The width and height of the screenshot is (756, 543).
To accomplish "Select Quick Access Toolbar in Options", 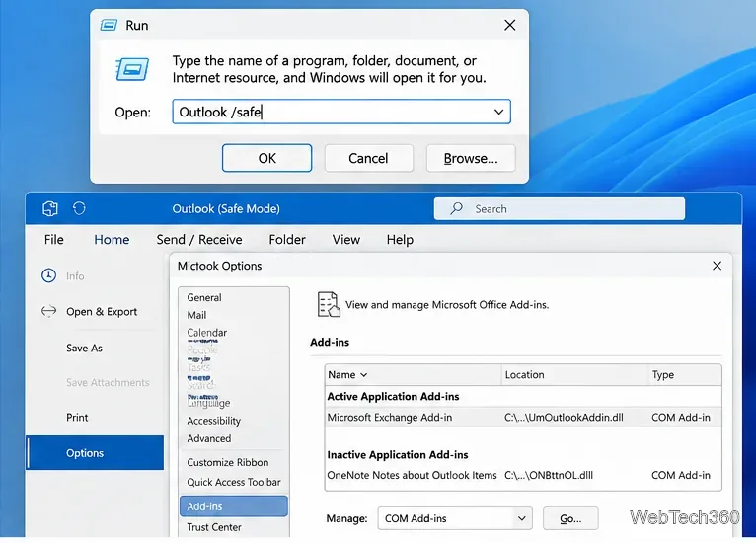I will tap(234, 482).
